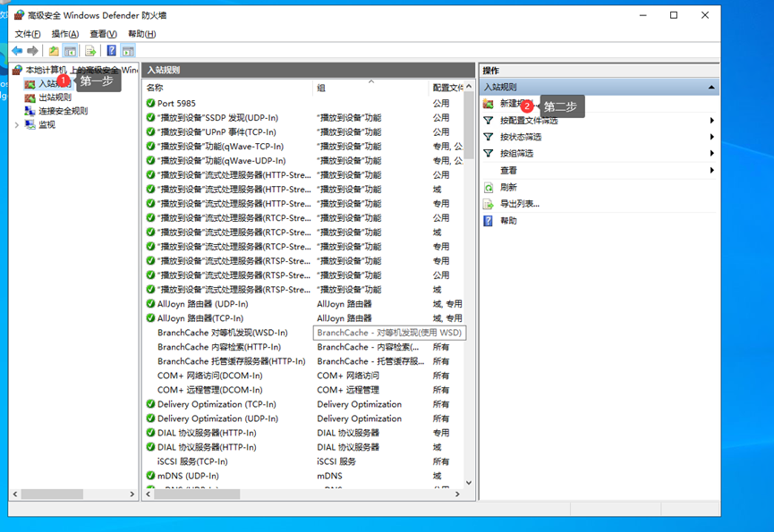Image resolution: width=774 pixels, height=532 pixels.
Task: Click the 导出列表 icon in actions pane
Action: (x=489, y=204)
